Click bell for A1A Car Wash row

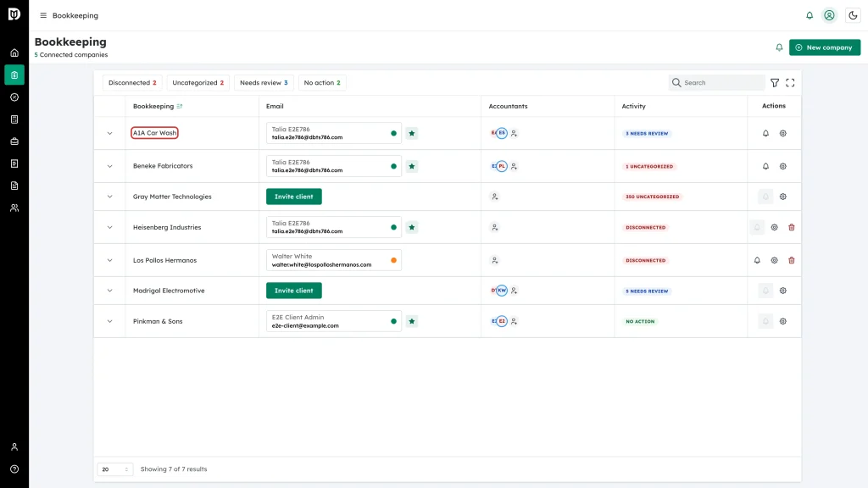[x=765, y=133]
